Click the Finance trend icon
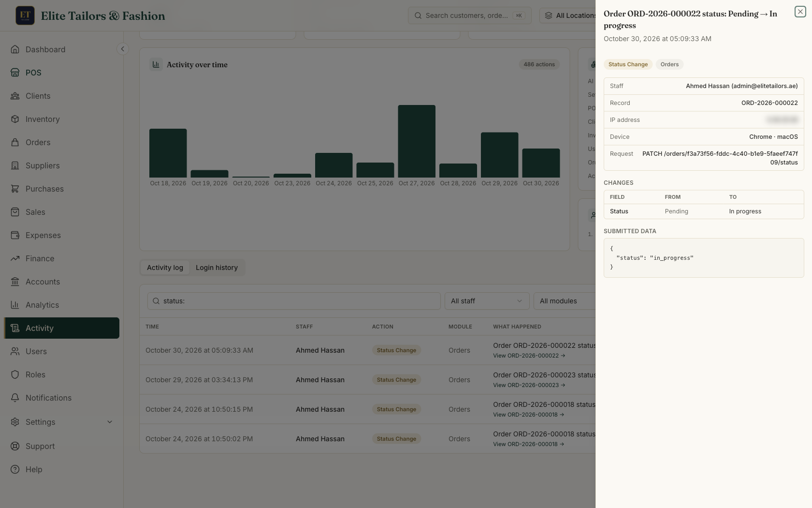 (x=15, y=258)
